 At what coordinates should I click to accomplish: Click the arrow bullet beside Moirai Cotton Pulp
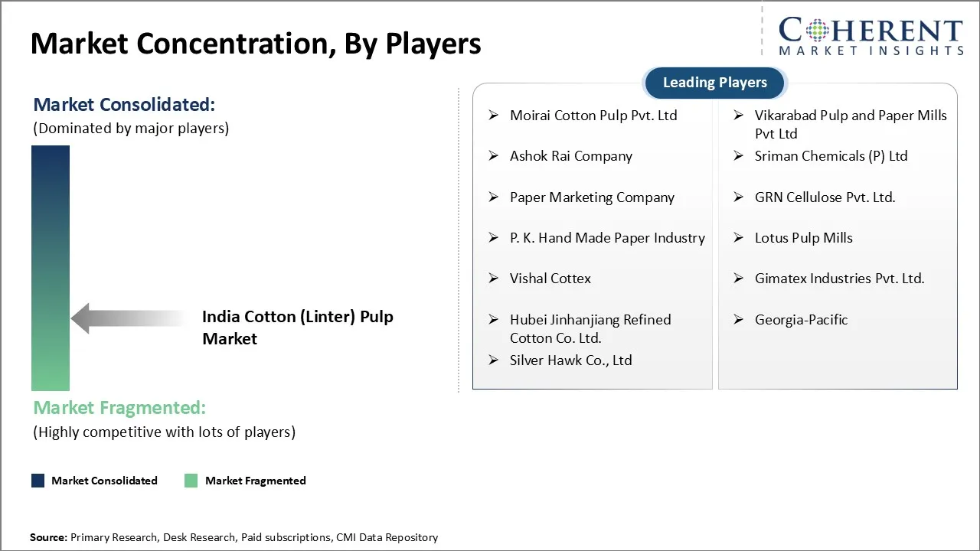coord(494,116)
